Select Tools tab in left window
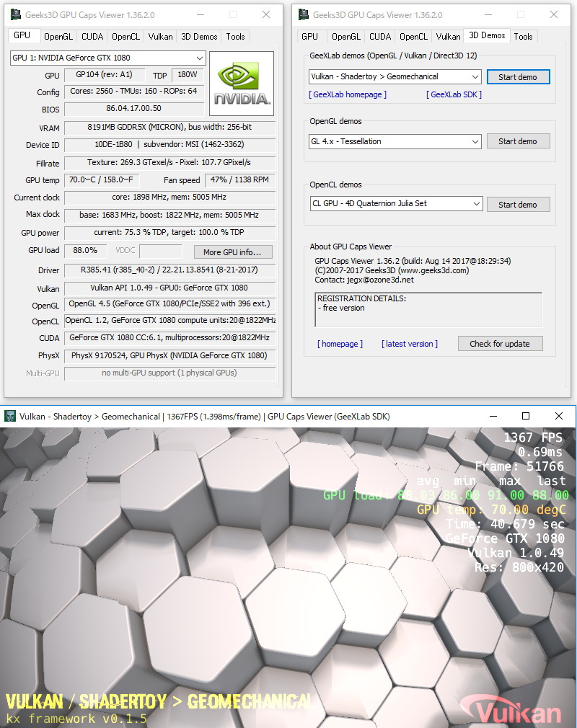This screenshot has height=728, width=577. click(x=236, y=37)
